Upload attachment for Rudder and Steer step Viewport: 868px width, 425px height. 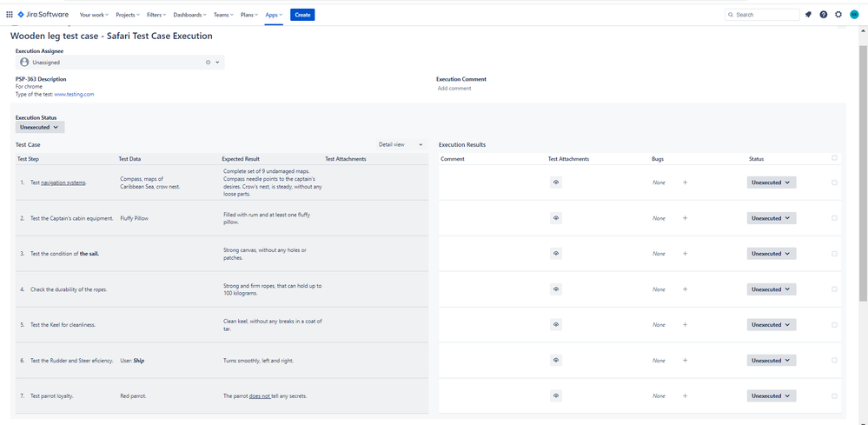[556, 361]
